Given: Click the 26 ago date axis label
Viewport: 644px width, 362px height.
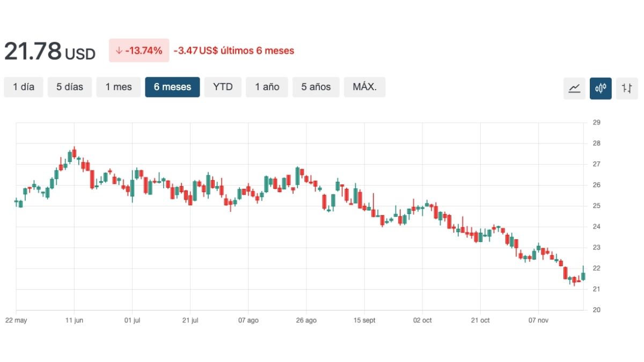Looking at the screenshot, I should tap(306, 320).
